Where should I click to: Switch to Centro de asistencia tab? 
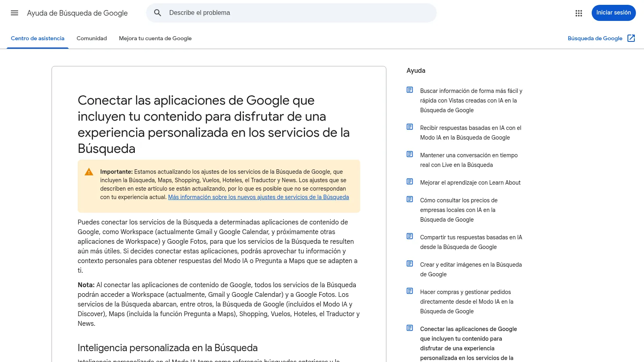37,38
